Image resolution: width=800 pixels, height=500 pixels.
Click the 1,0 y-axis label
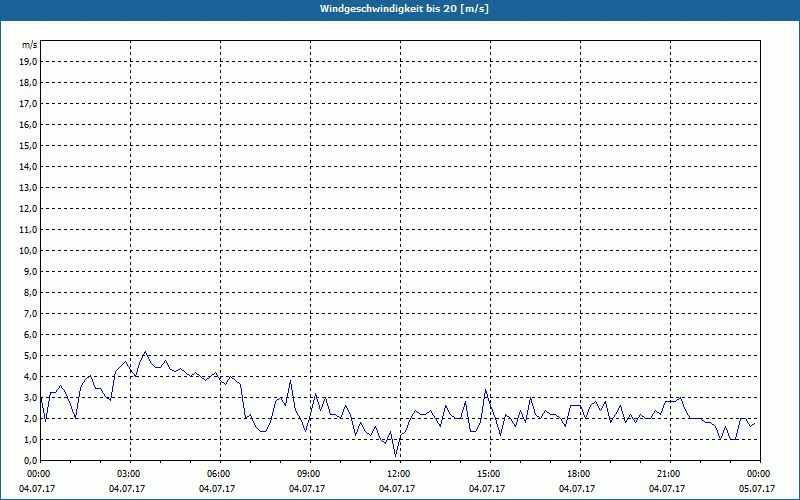click(x=30, y=439)
